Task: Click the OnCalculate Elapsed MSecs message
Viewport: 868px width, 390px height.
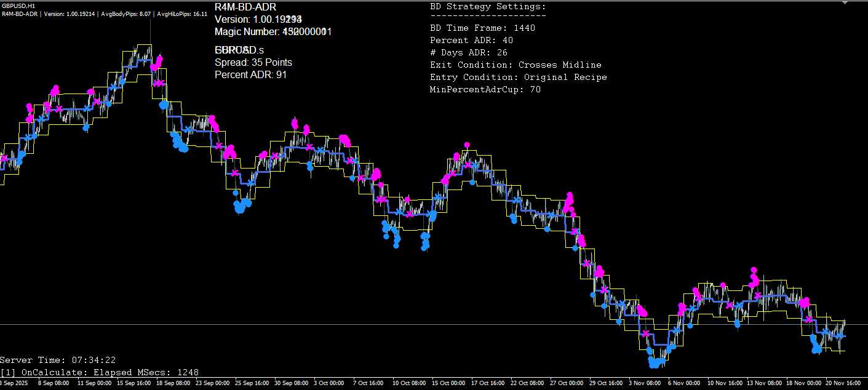Action: point(99,372)
